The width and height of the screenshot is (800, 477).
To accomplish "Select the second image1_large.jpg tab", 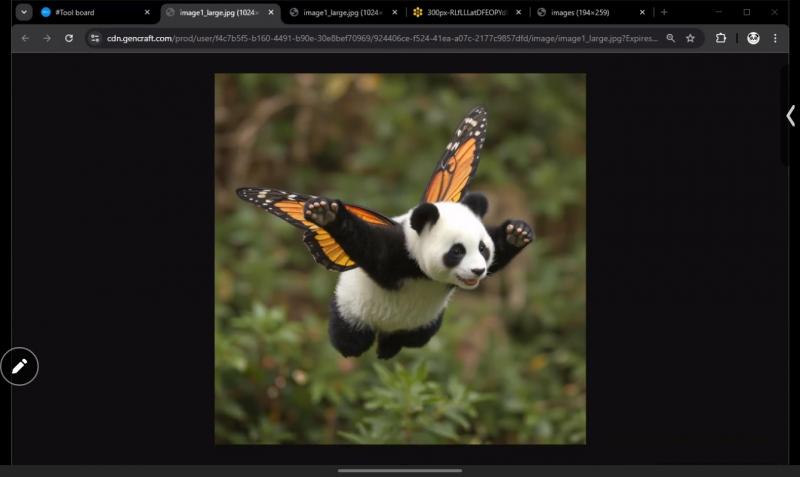I will pyautogui.click(x=338, y=12).
